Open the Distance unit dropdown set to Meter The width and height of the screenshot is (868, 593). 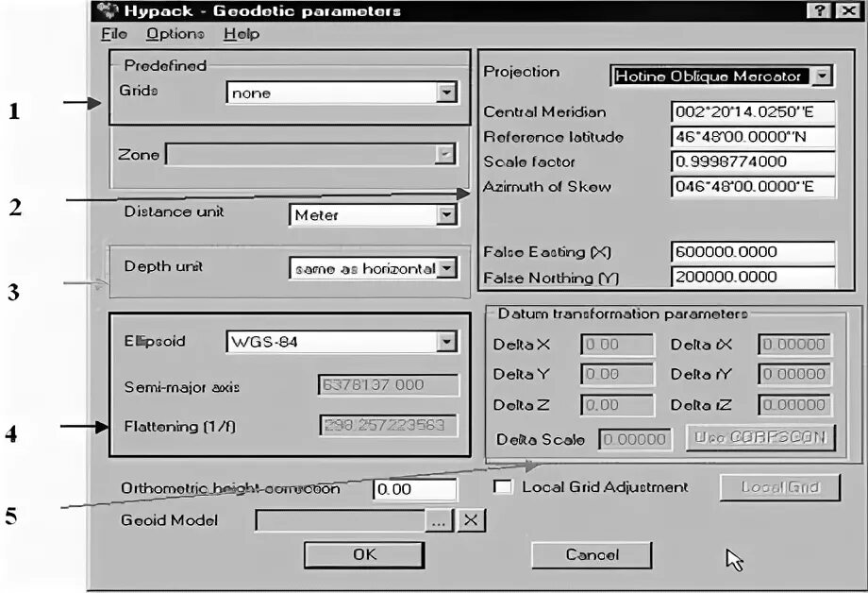(446, 214)
